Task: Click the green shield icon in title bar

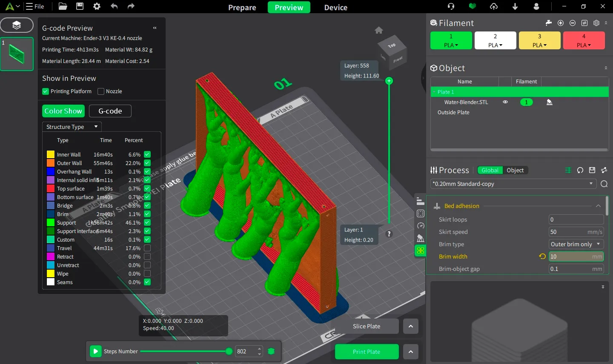Action: 473,6
